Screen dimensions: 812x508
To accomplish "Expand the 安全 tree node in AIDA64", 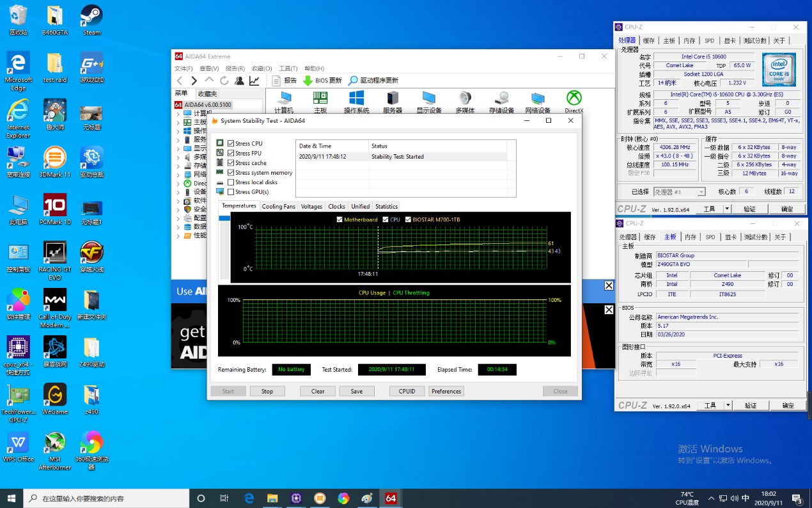I will point(178,209).
